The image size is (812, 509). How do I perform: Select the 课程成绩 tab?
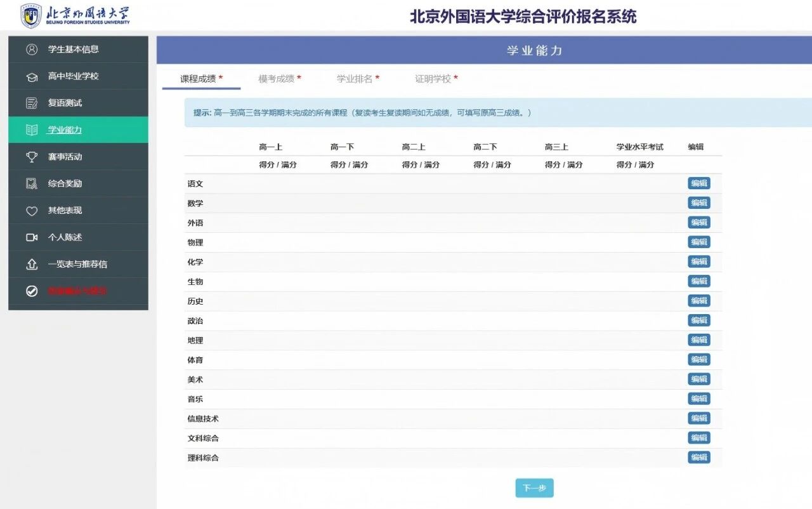coord(201,79)
